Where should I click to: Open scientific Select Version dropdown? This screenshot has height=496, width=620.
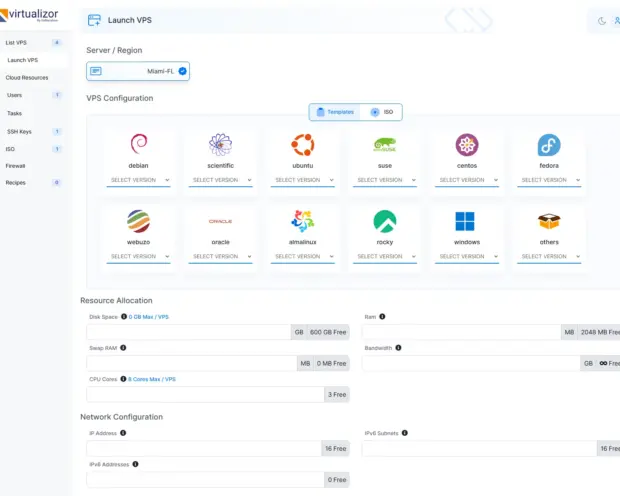tap(220, 180)
